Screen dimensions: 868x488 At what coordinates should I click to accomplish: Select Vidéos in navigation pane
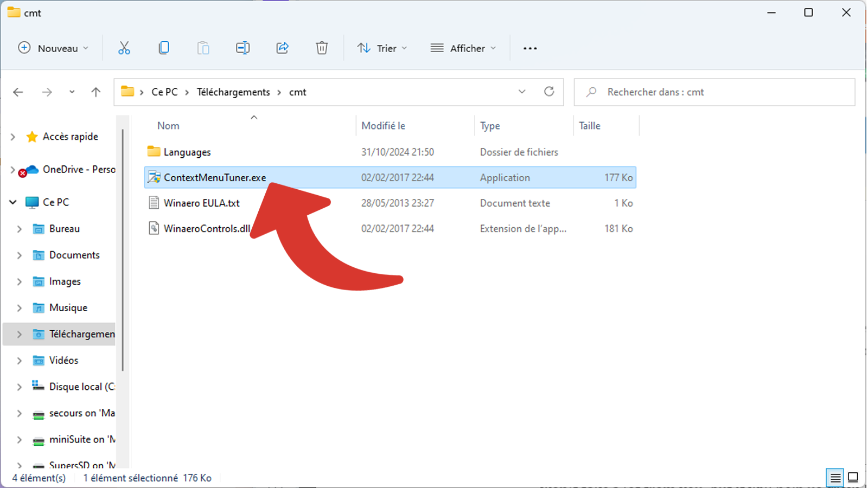[x=63, y=360]
